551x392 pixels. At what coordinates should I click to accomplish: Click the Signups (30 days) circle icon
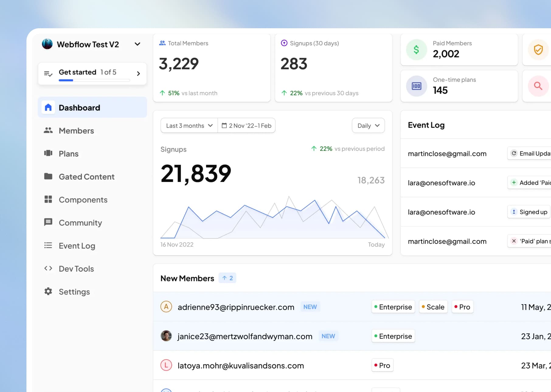(284, 43)
